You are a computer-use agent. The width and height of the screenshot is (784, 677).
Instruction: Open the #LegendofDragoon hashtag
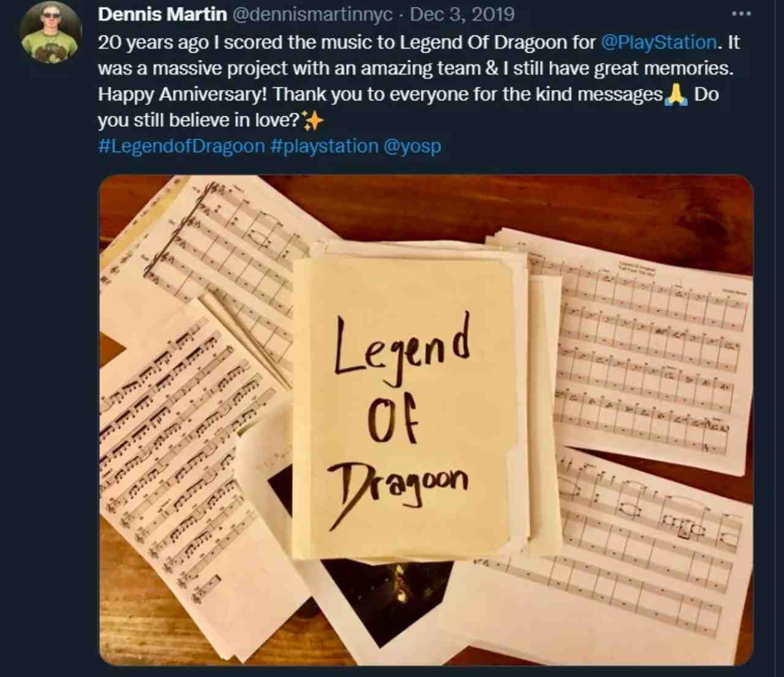[x=181, y=146]
